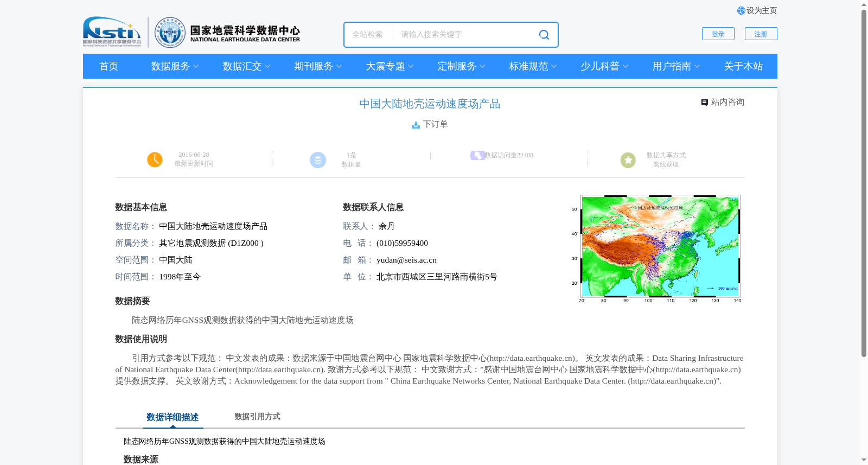Image resolution: width=868 pixels, height=465 pixels.
Task: Click the 注册 button
Action: (x=761, y=34)
